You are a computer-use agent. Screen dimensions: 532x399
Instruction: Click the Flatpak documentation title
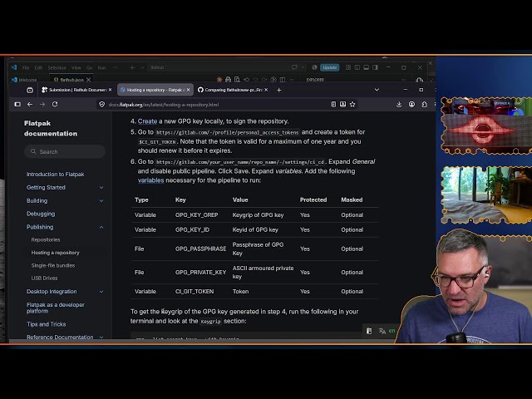[51, 128]
